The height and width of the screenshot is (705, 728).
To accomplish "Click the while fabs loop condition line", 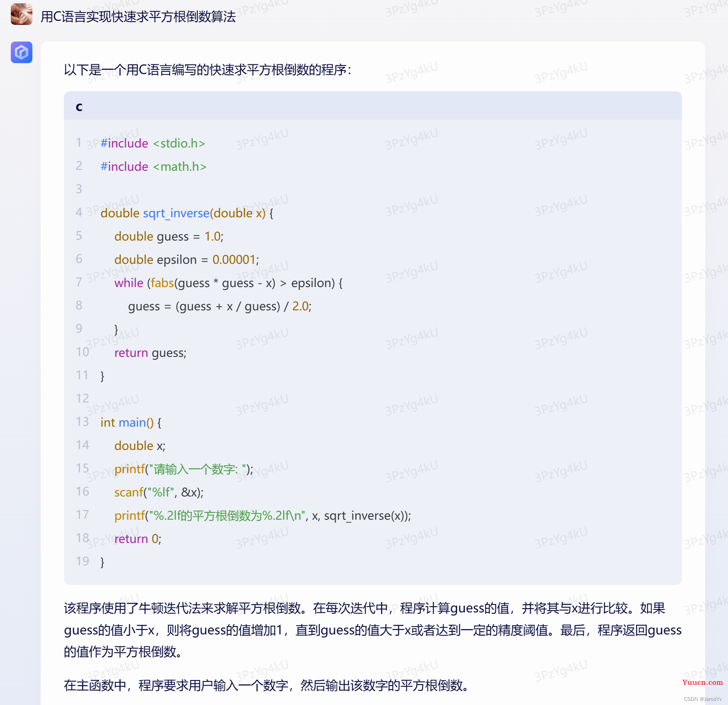I will pyautogui.click(x=228, y=283).
